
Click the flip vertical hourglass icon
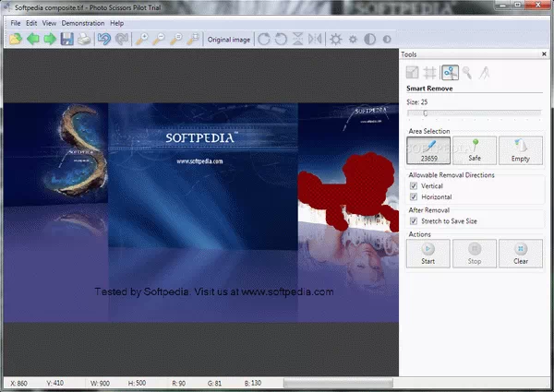point(297,39)
